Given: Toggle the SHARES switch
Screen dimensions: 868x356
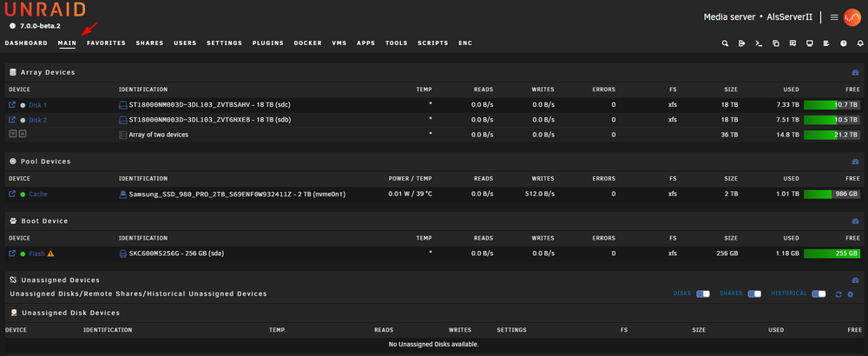Looking at the screenshot, I should pyautogui.click(x=754, y=293).
